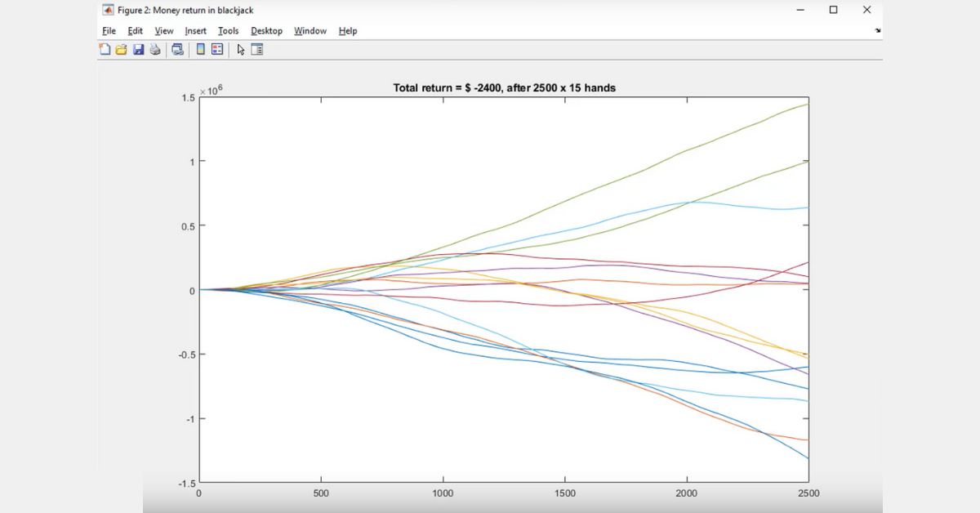Select the plot title showing Total return
This screenshot has width=980, height=513.
[x=504, y=87]
